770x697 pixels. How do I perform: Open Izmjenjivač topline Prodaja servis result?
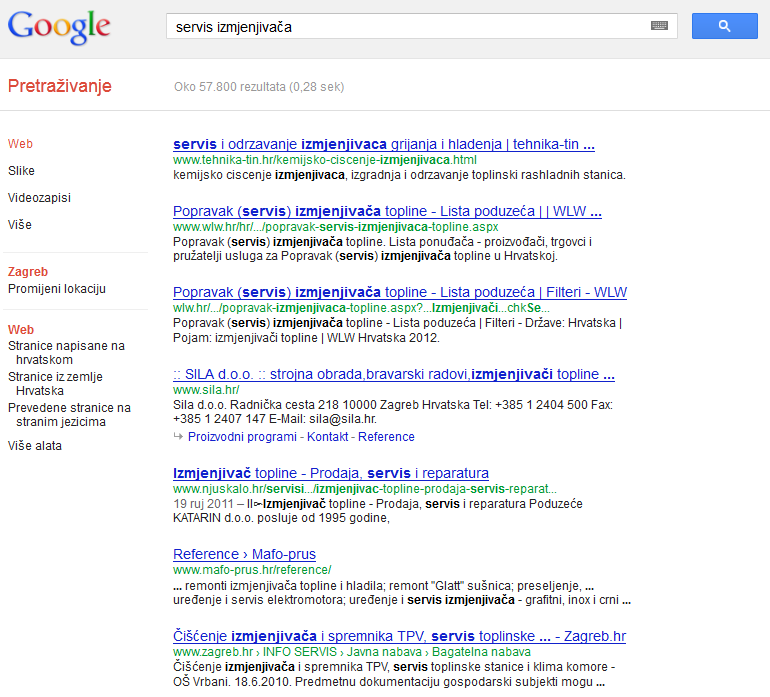pos(331,473)
